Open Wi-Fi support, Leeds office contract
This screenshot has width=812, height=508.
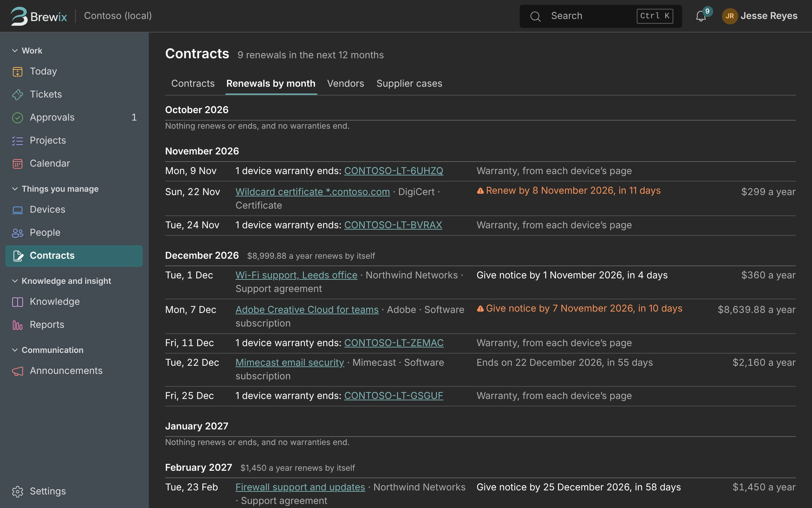[x=296, y=275]
